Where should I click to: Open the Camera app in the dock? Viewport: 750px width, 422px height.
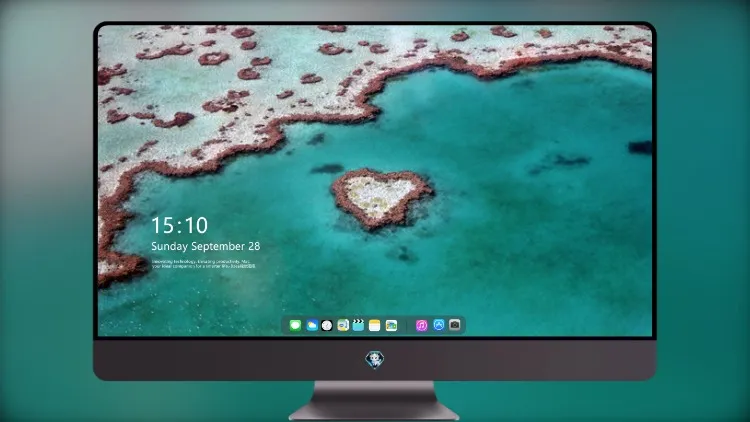[x=454, y=325]
